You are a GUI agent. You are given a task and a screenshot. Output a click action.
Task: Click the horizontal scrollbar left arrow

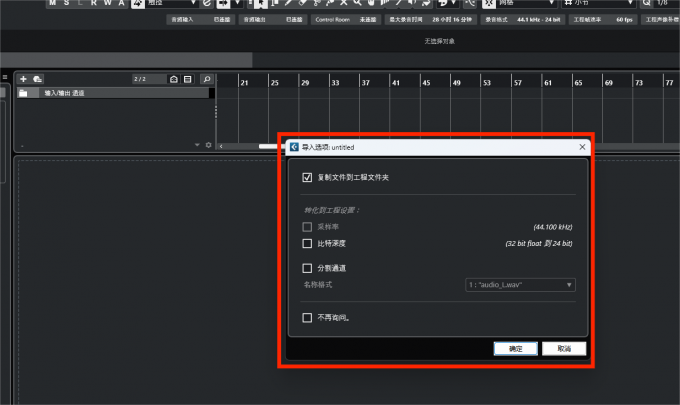[x=221, y=146]
